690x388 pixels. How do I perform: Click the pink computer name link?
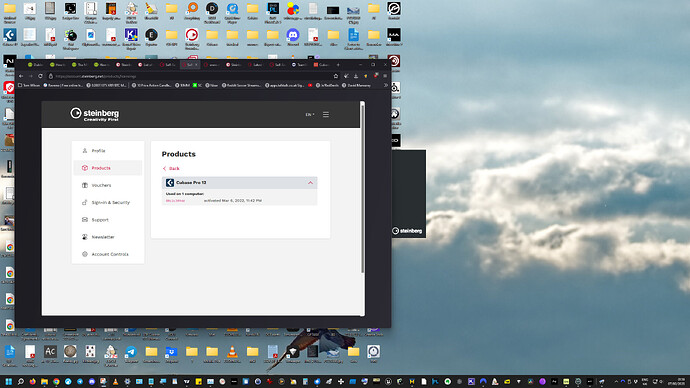pyautogui.click(x=175, y=201)
